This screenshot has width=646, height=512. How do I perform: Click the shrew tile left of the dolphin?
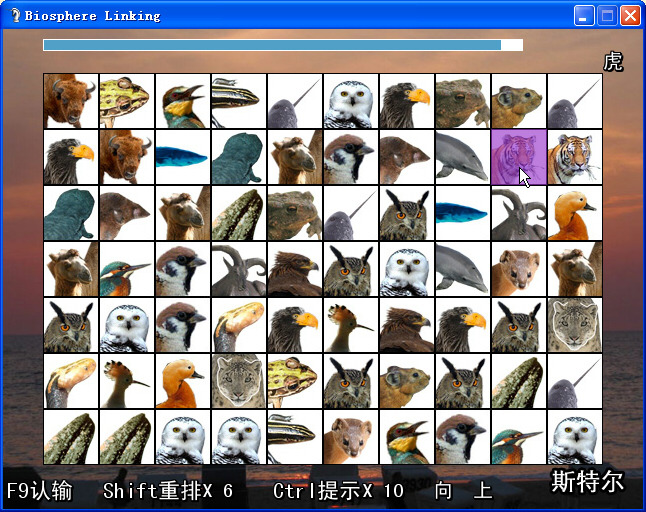[x=407, y=157]
